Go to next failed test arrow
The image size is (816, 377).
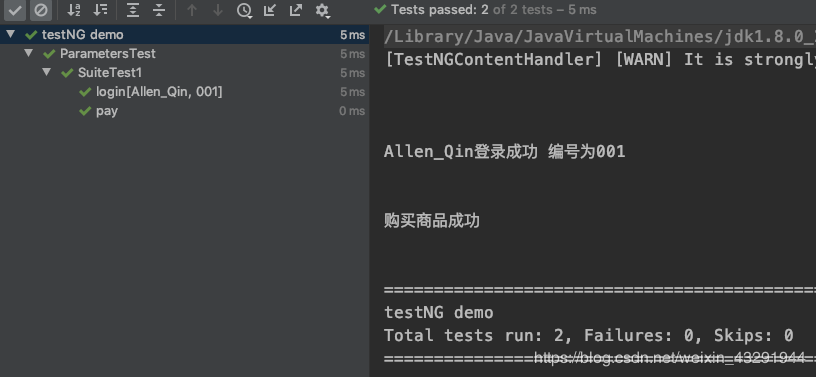(218, 10)
